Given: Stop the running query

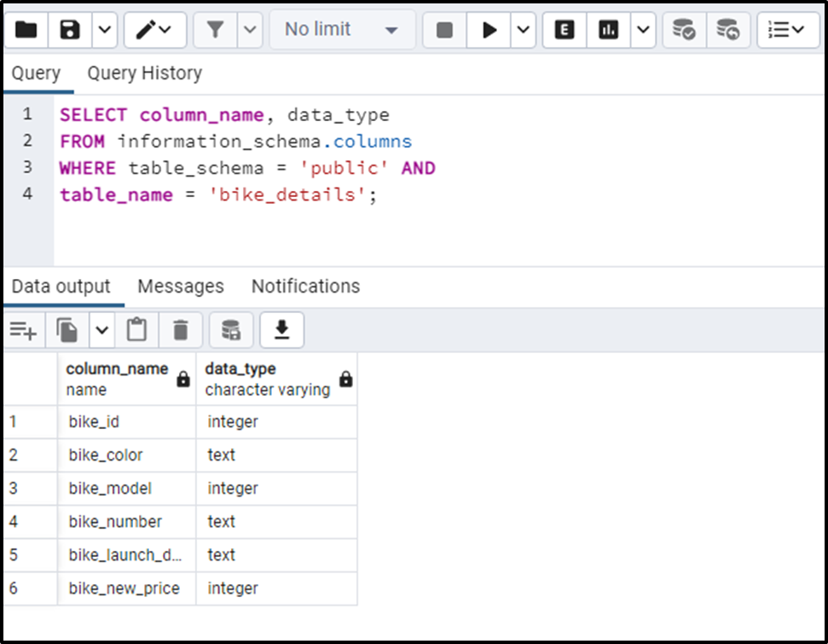Looking at the screenshot, I should point(443,29).
